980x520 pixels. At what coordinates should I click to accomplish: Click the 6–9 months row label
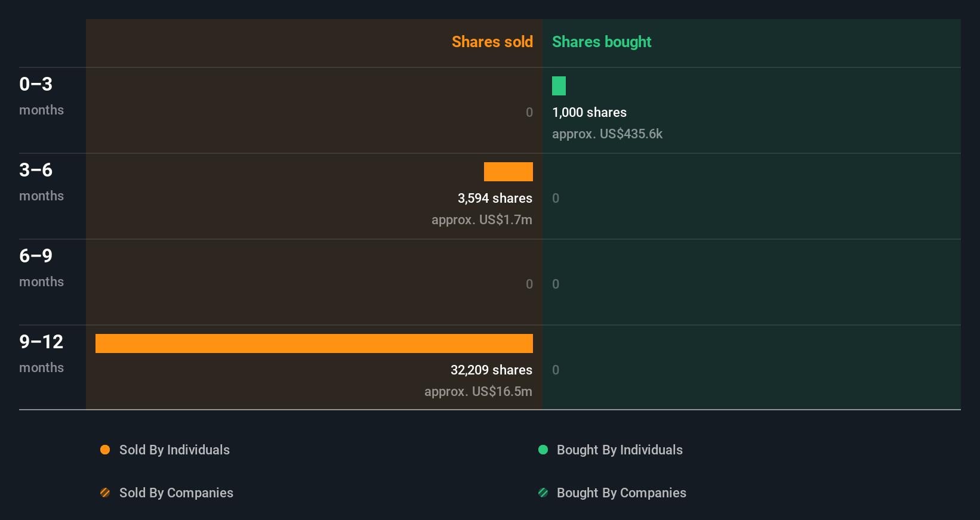point(41,268)
